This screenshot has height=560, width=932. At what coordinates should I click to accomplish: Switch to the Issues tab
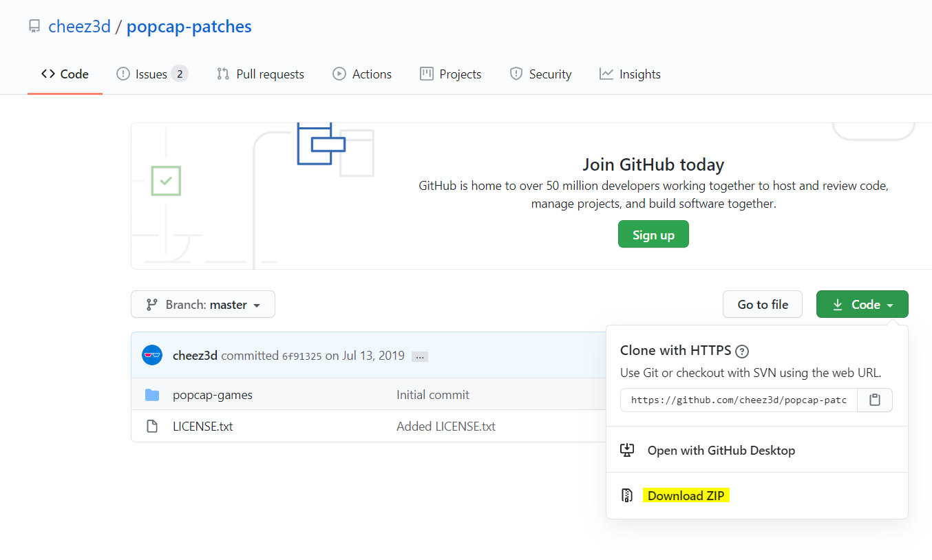[151, 74]
